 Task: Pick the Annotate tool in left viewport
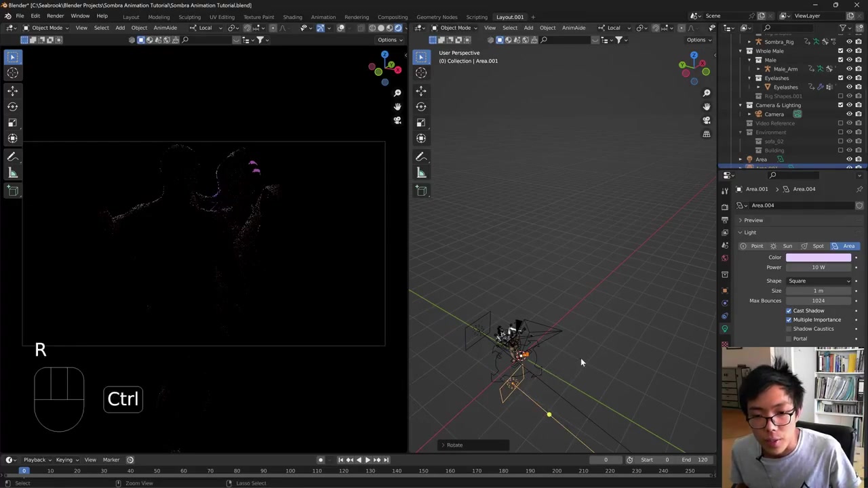(x=12, y=157)
